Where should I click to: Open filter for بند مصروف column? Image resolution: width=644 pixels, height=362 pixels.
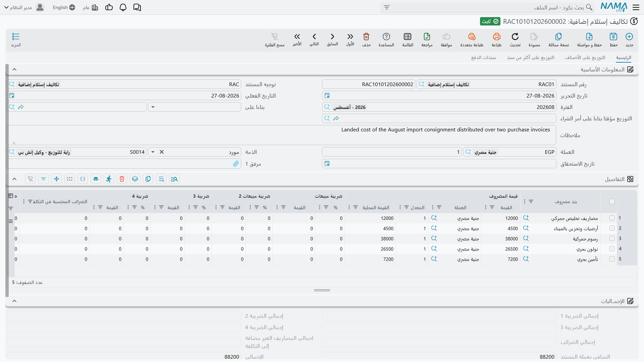pos(531,201)
